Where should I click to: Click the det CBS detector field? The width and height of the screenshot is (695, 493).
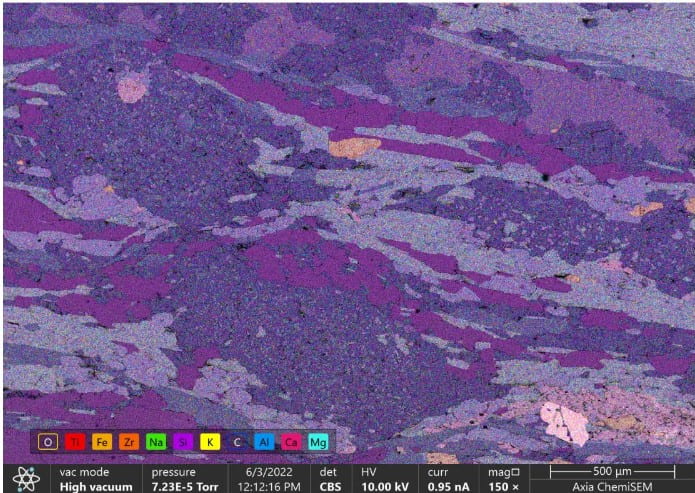click(x=330, y=478)
